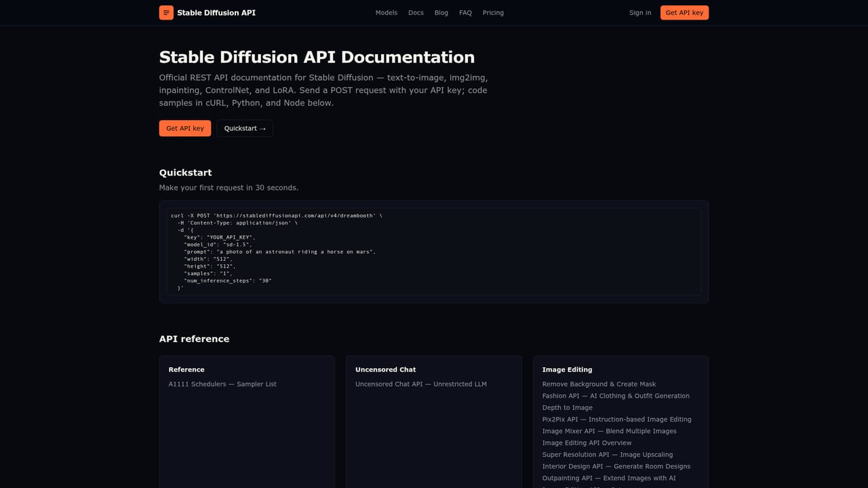Open the Stable Diffusion API home title link
The image size is (868, 488).
[x=216, y=12]
